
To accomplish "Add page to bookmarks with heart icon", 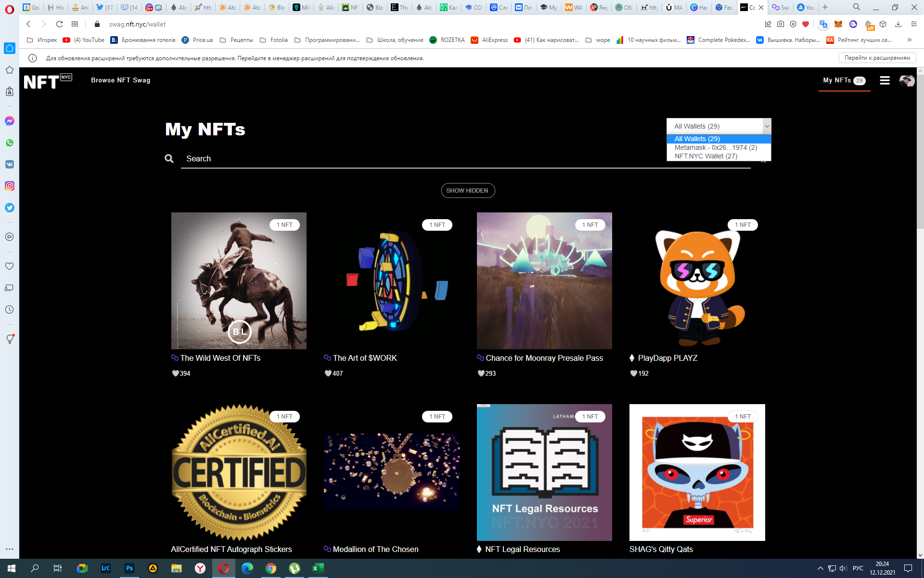I will click(x=806, y=24).
